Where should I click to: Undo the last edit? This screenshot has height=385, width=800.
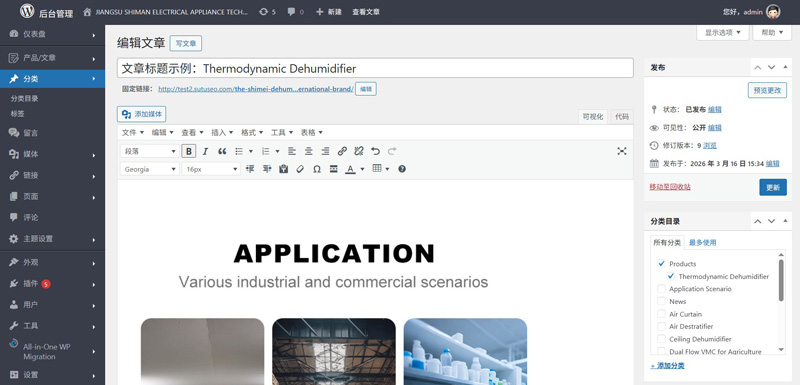click(x=376, y=151)
